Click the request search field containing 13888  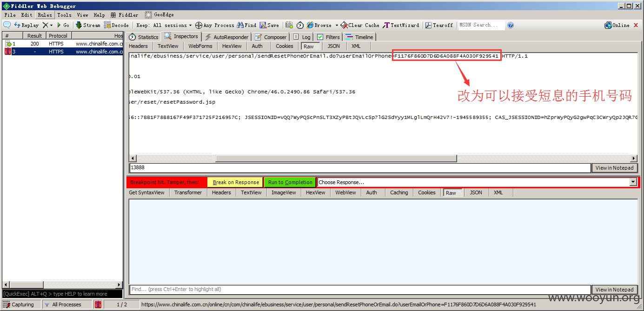pos(360,168)
